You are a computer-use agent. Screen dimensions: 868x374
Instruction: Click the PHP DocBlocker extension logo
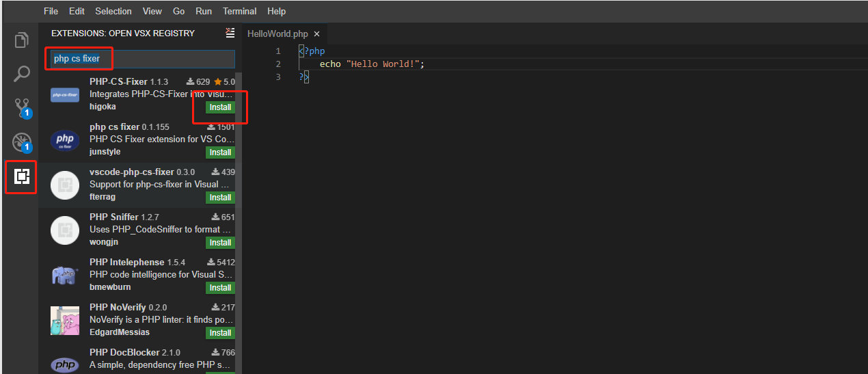(65, 364)
